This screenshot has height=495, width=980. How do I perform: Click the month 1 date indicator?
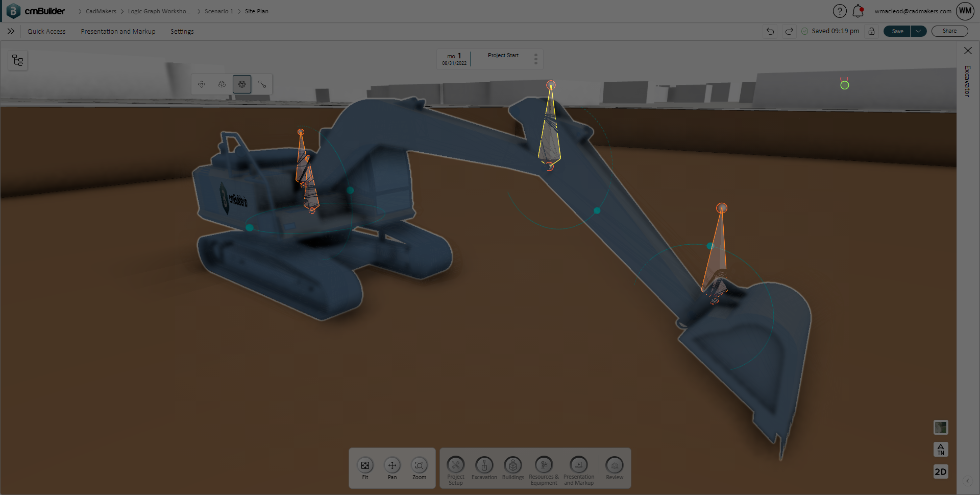click(x=454, y=59)
